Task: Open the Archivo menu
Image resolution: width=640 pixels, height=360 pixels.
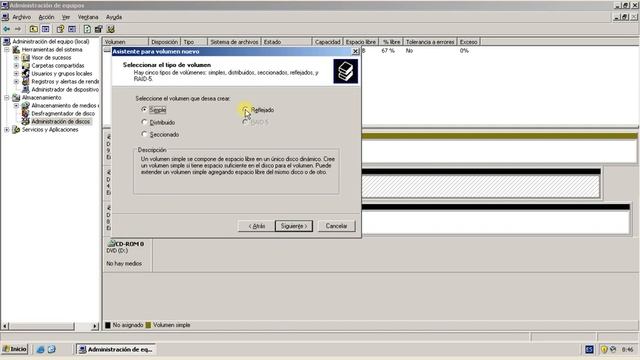Action: 22,17
